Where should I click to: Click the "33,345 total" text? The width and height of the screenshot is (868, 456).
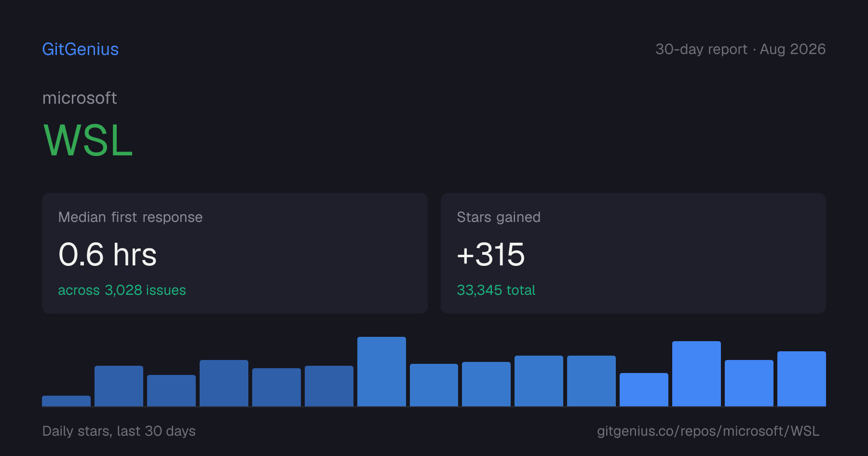496,290
